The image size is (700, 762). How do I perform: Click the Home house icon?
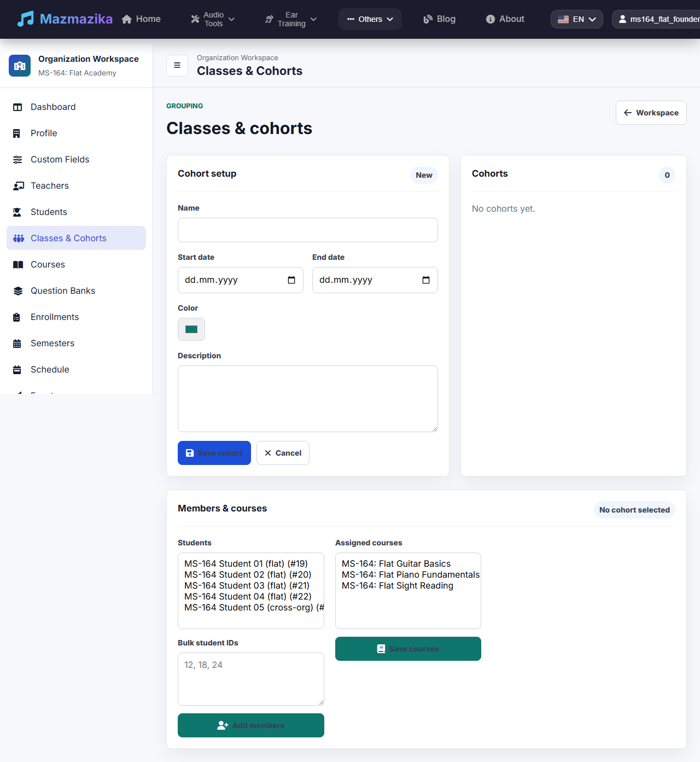coord(127,19)
